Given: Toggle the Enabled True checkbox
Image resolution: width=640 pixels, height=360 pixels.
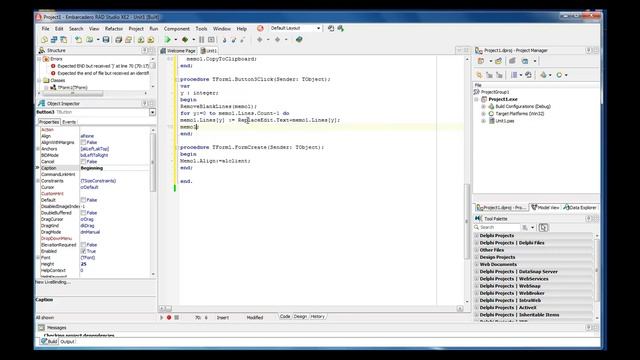Looking at the screenshot, I should [83, 251].
